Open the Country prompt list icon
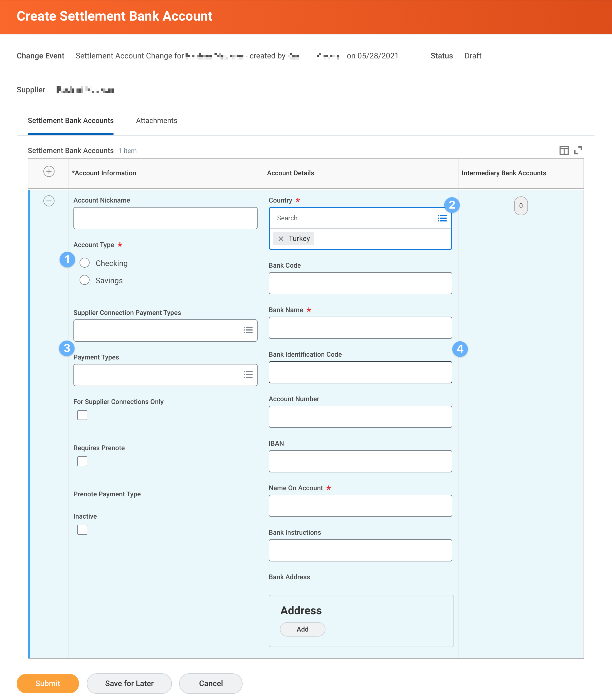 click(x=442, y=218)
